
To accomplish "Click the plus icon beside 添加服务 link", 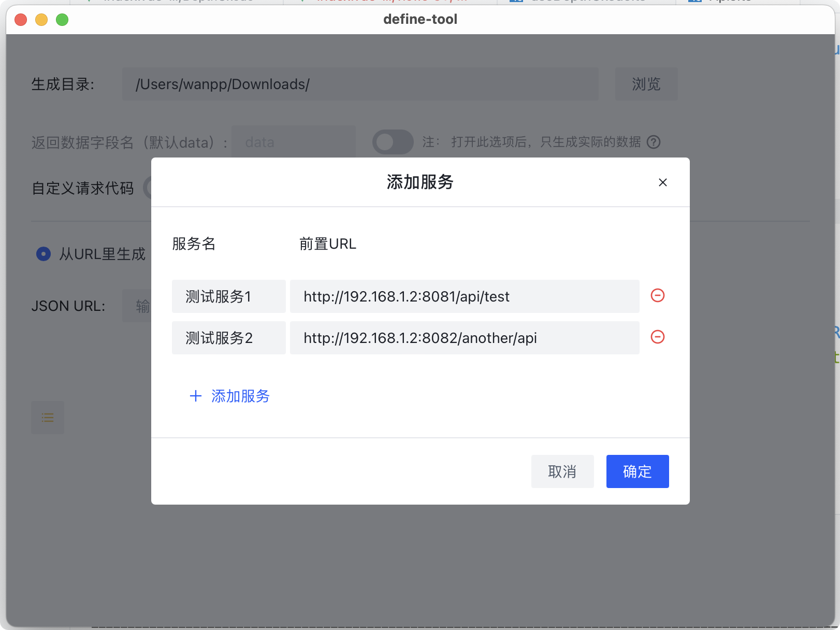I will click(x=196, y=396).
